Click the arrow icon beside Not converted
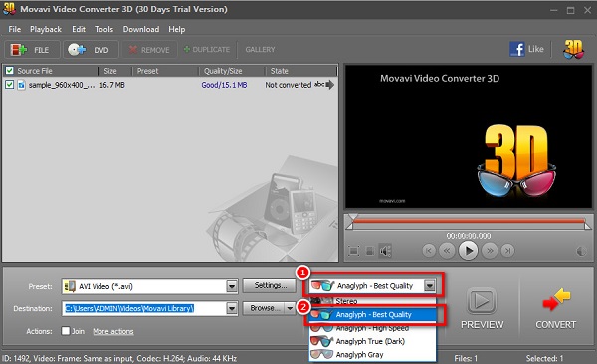This screenshot has height=364, width=597. (329, 85)
